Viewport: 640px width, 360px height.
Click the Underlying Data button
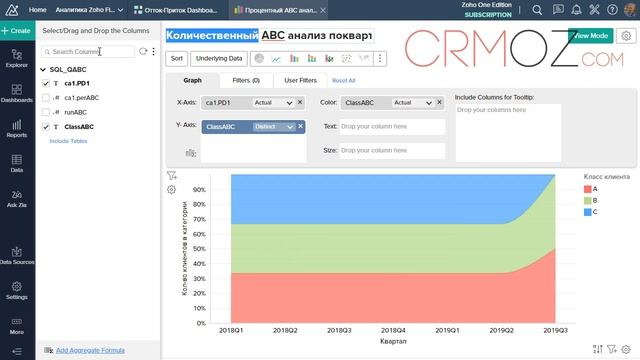pos(219,58)
